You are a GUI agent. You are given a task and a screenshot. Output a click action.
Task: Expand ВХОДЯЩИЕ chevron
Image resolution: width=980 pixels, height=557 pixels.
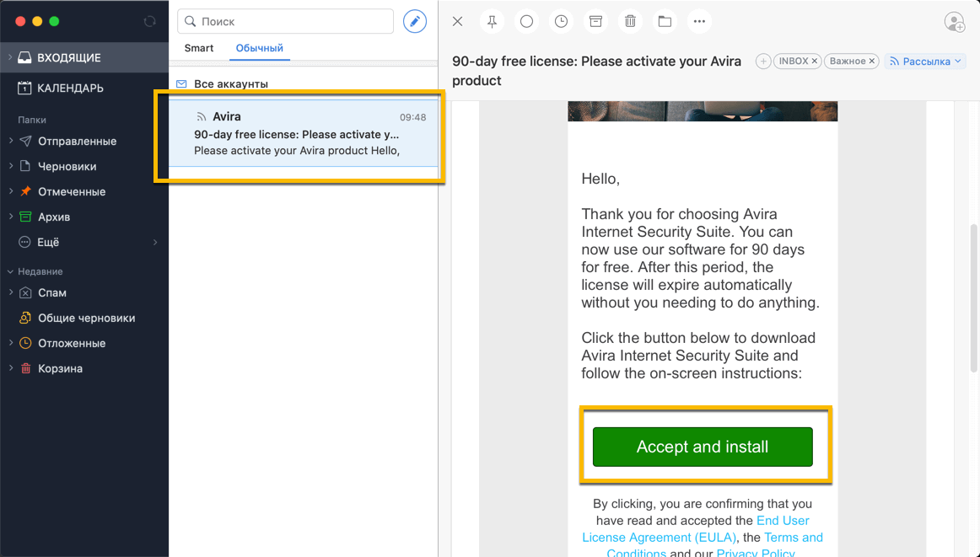click(x=10, y=57)
